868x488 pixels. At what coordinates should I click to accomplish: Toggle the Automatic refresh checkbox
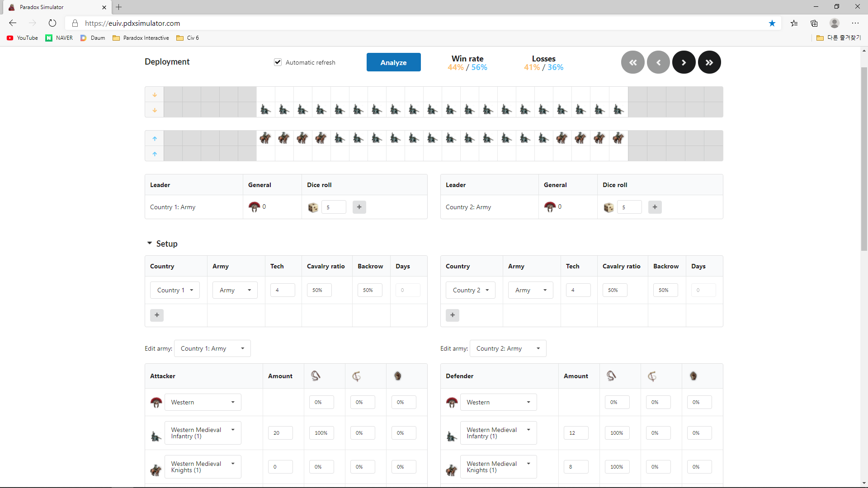tap(278, 62)
